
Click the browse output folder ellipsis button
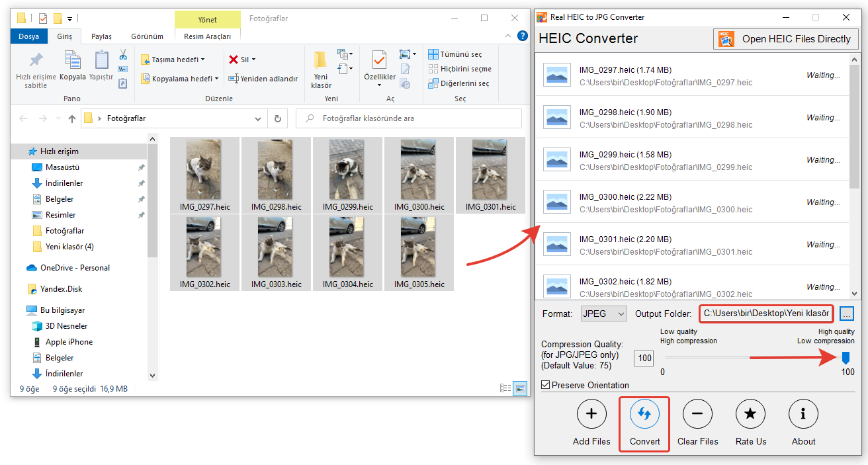pyautogui.click(x=846, y=314)
